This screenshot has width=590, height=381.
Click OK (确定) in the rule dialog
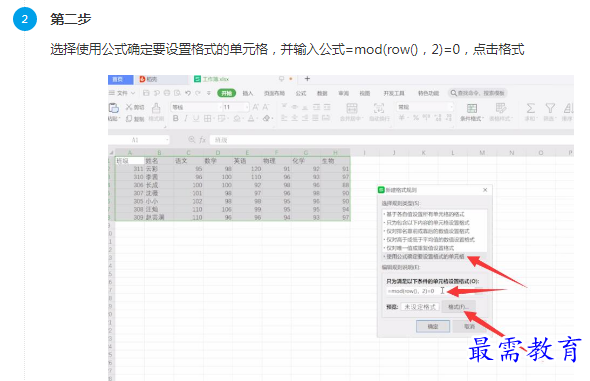[x=433, y=326]
